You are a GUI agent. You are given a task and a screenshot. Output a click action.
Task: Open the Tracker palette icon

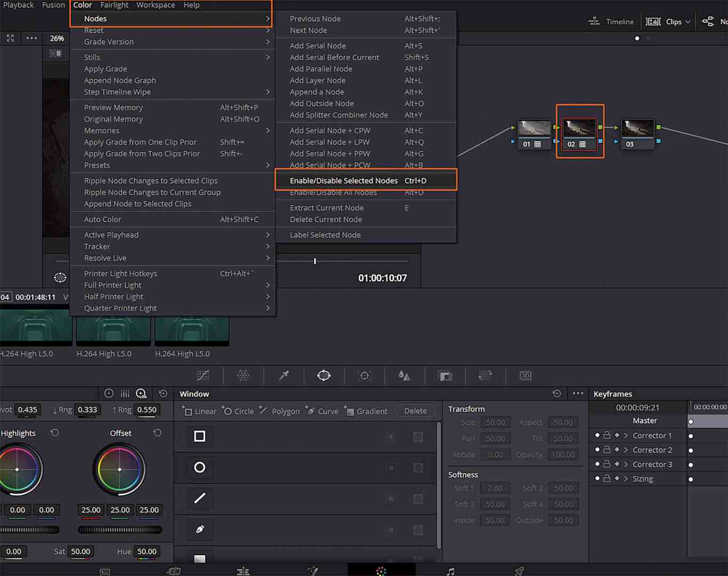(x=365, y=375)
